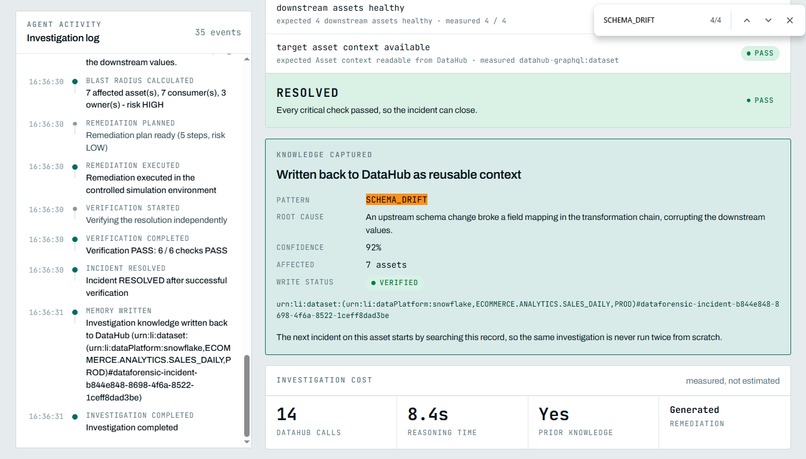Screen dimensions: 806x459
Task: Click the log scrollbar down arrow
Action: pyautogui.click(x=247, y=442)
